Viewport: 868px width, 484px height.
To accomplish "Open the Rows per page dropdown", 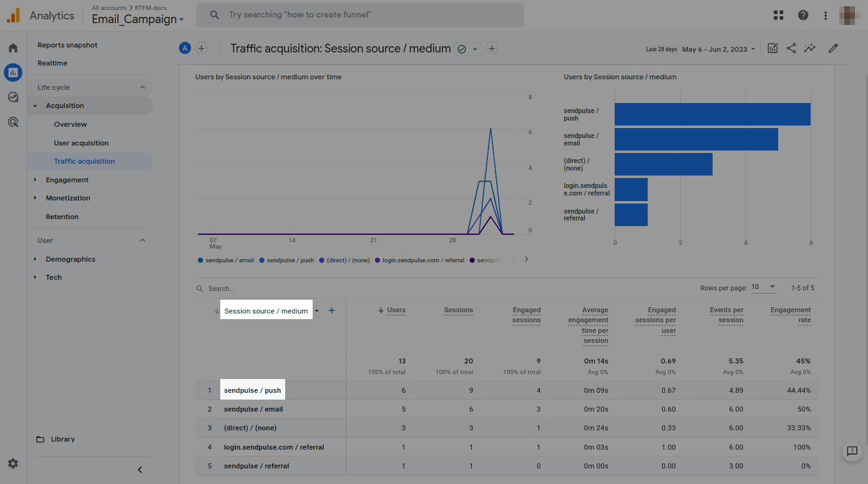I will 763,287.
